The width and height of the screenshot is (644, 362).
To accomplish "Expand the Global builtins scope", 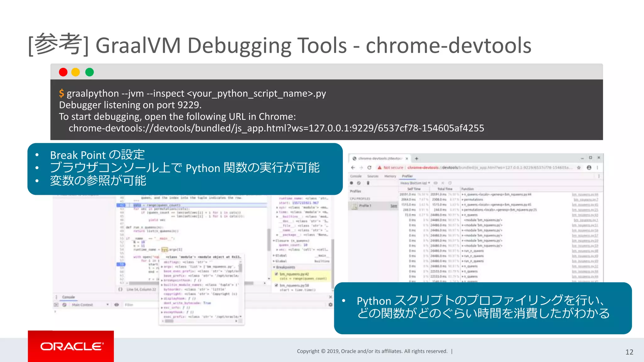I will pyautogui.click(x=274, y=261).
